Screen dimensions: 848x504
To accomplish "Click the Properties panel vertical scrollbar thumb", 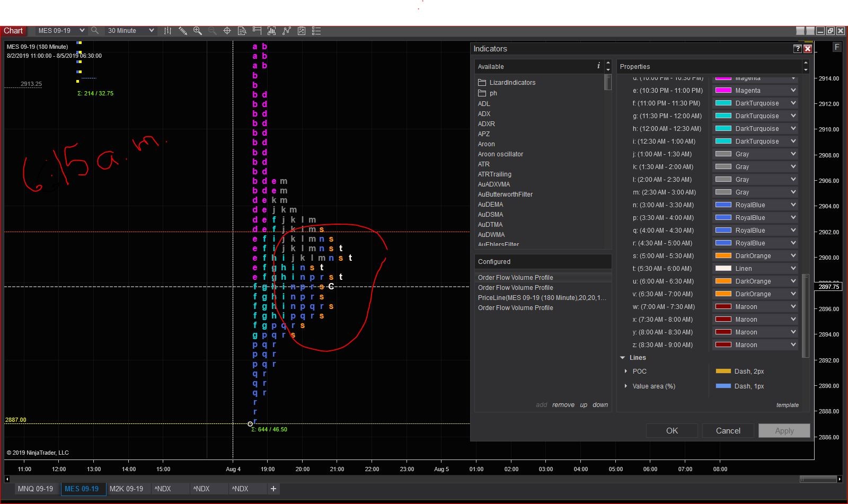I will pyautogui.click(x=806, y=315).
